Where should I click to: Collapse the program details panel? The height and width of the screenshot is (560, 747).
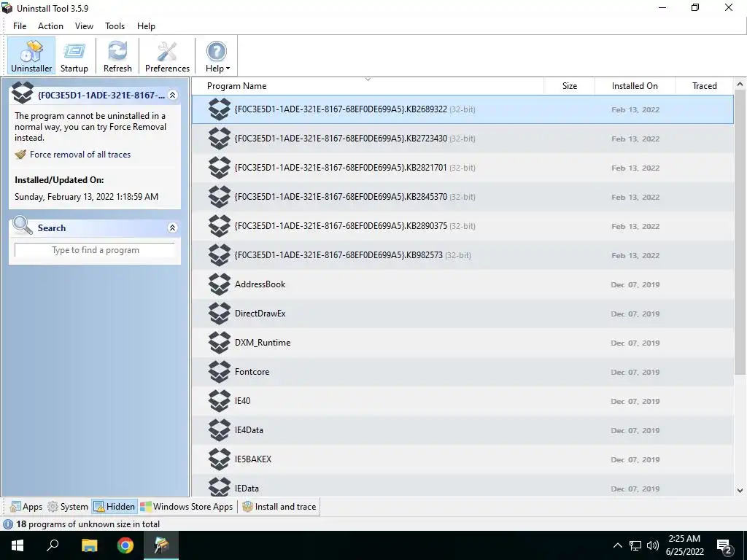point(172,96)
